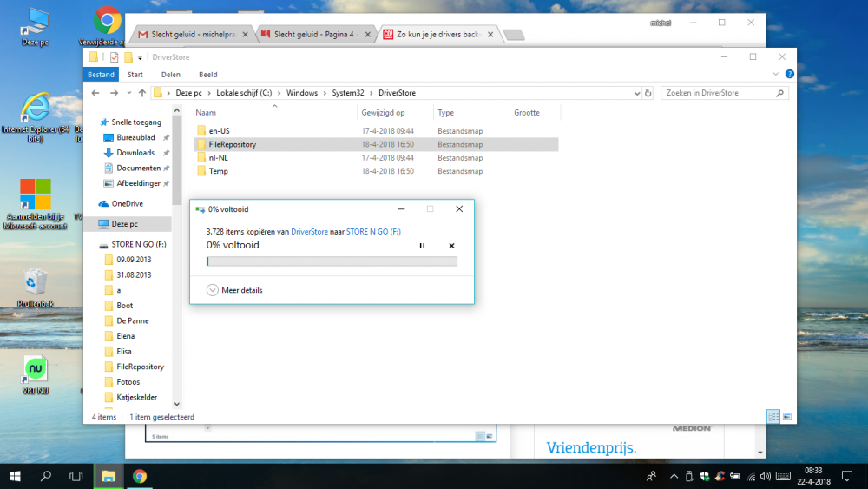Viewport: 868px width, 489px height.
Task: Open Explorer help icon
Action: 789,74
